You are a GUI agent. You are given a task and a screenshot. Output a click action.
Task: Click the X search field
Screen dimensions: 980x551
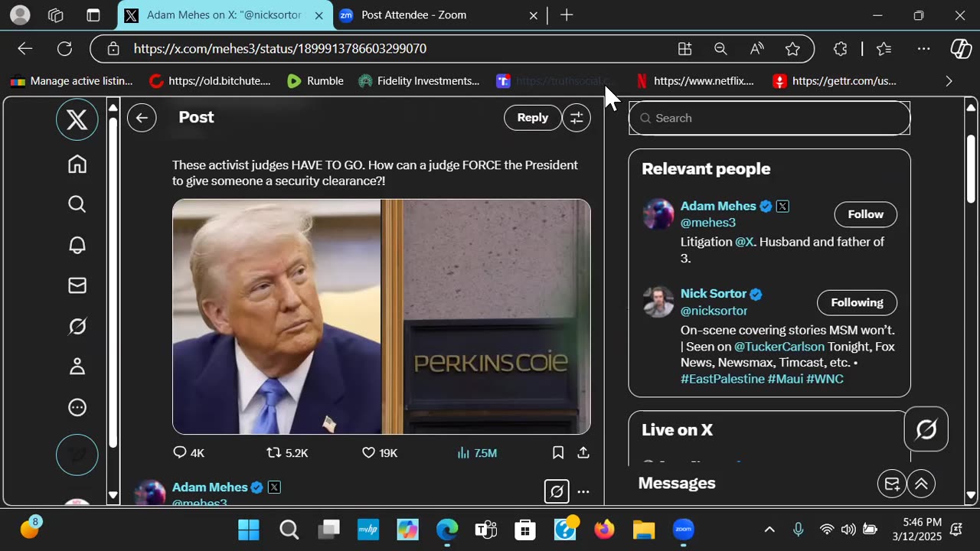click(x=769, y=118)
